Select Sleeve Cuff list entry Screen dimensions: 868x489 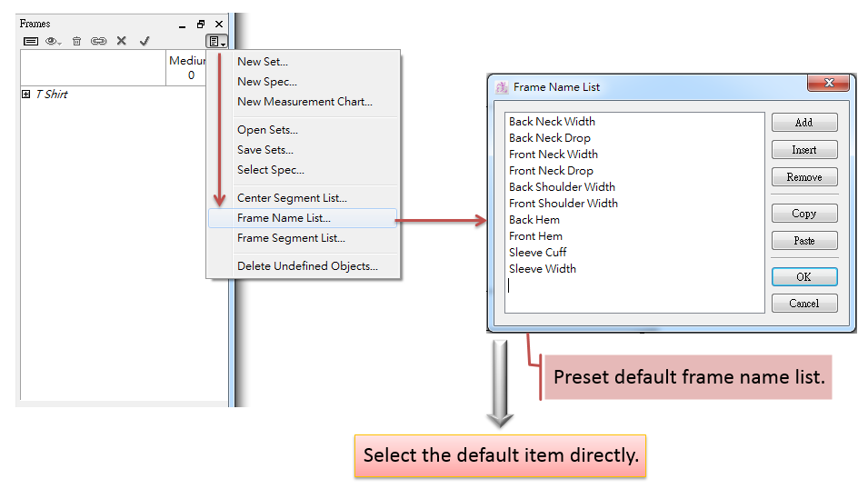click(x=537, y=253)
